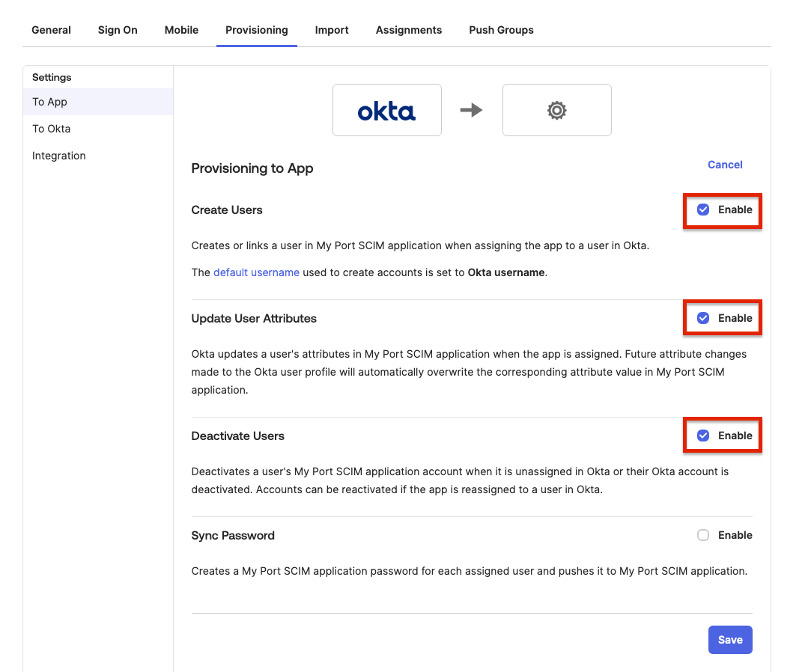The image size is (811, 672).
Task: Go to the Mobile tab
Action: [x=181, y=30]
